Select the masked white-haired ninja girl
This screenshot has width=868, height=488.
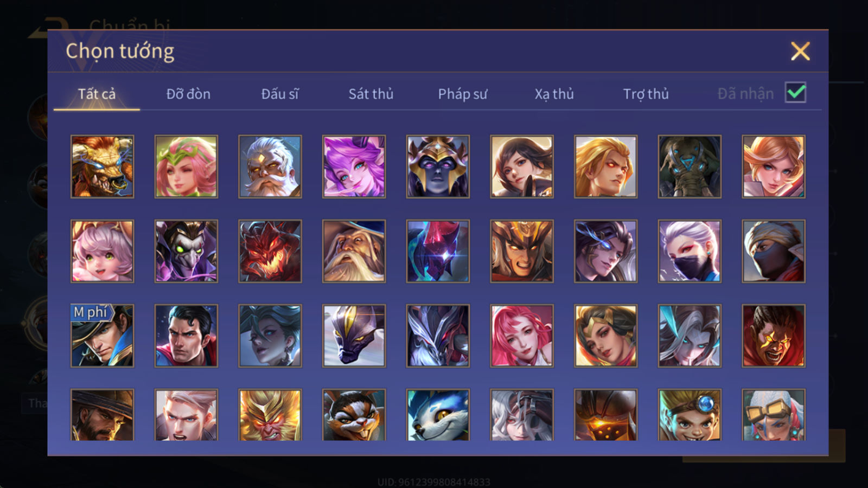(690, 251)
